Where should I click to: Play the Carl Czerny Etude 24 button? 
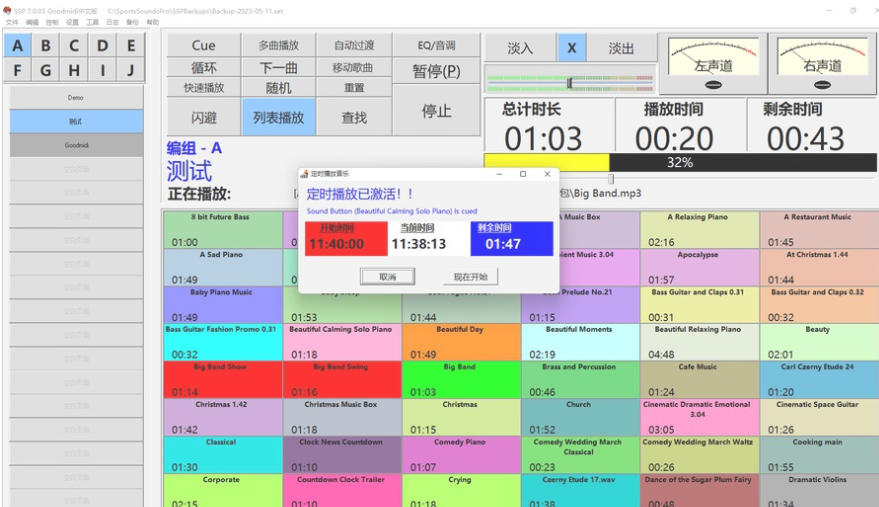click(x=820, y=380)
